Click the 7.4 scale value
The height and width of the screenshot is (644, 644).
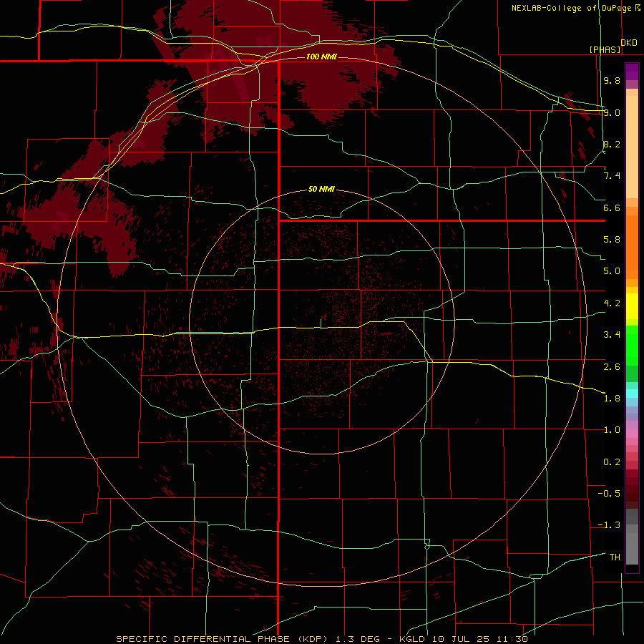click(x=612, y=176)
